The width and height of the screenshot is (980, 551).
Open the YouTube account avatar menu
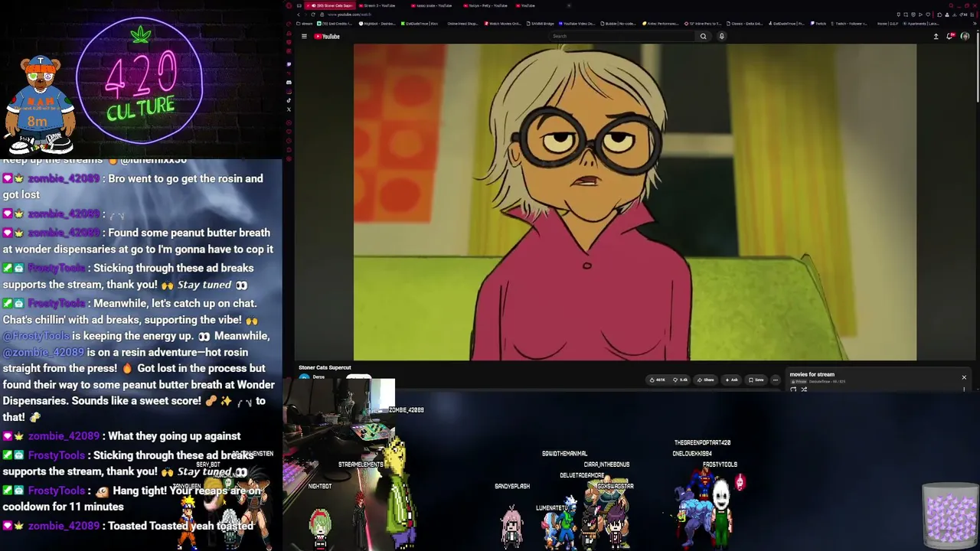tap(965, 36)
